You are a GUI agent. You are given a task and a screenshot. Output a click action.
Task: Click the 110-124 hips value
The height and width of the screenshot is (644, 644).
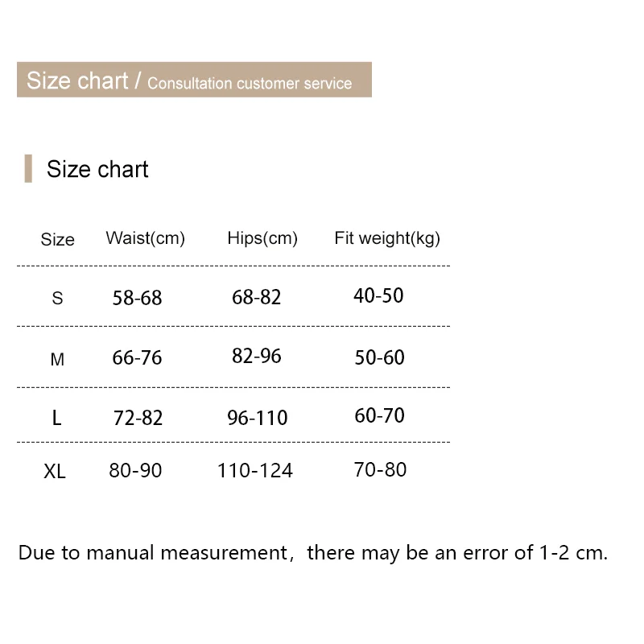pyautogui.click(x=254, y=470)
